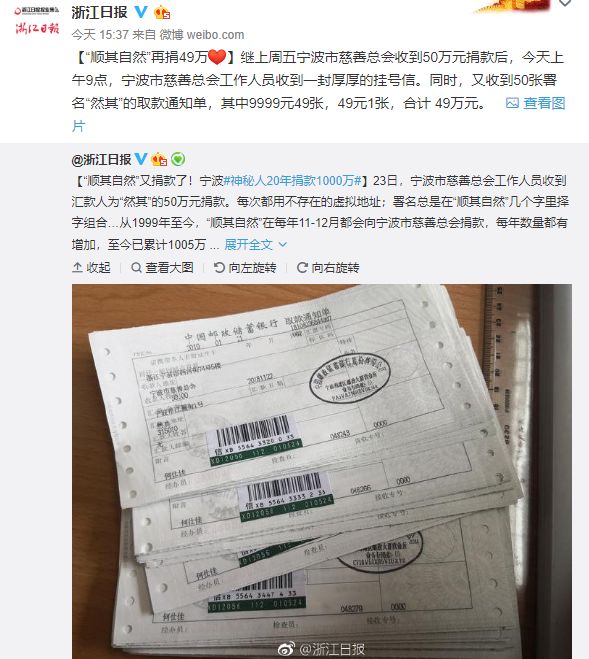The width and height of the screenshot is (589, 659).
Task: Collapse the image with 收起
Action: 91,267
